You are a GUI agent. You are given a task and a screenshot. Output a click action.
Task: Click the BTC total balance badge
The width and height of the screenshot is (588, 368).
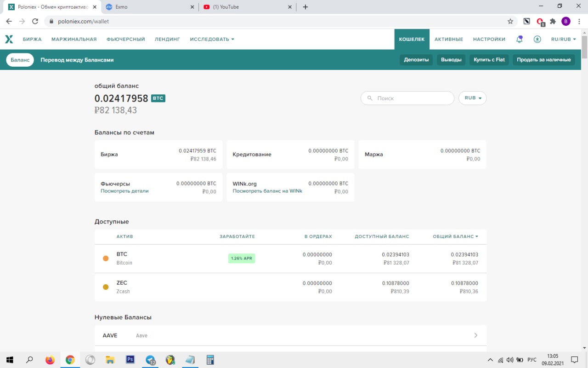(x=158, y=98)
